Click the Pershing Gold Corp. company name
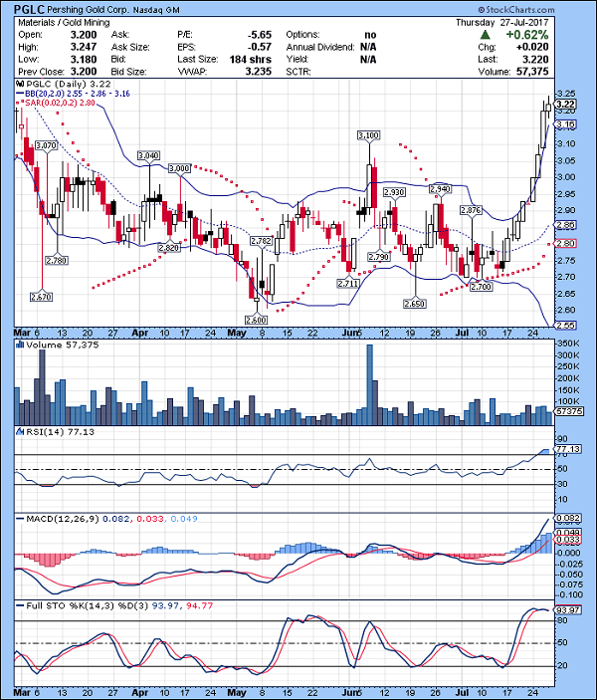The image size is (597, 700). (88, 10)
